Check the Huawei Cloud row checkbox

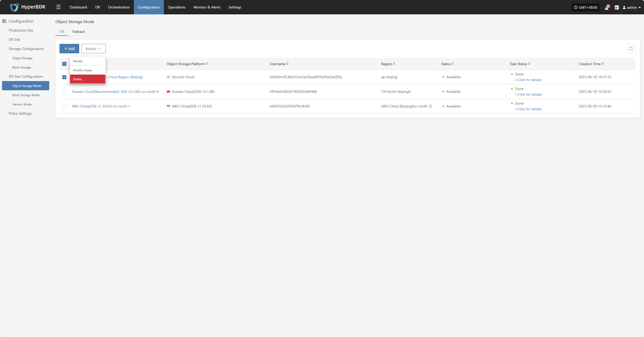pyautogui.click(x=64, y=92)
